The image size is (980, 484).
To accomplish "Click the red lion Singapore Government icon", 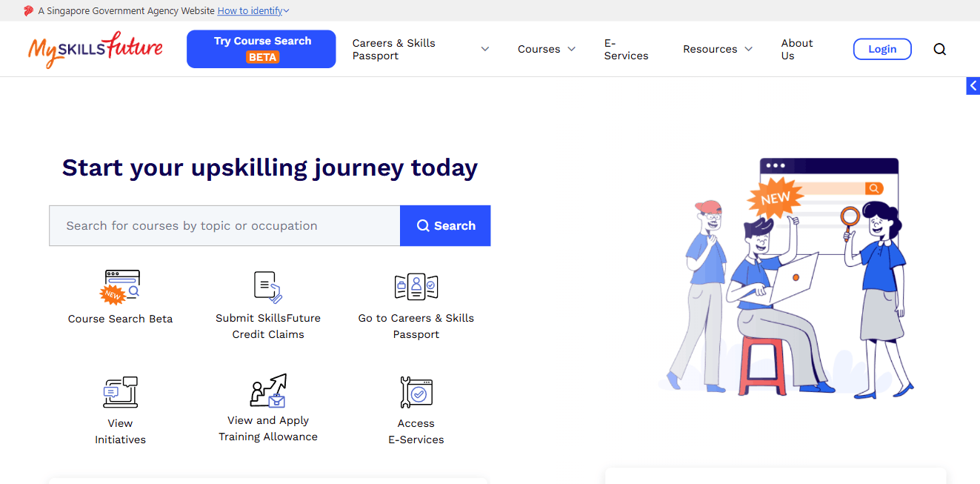I will coord(28,11).
